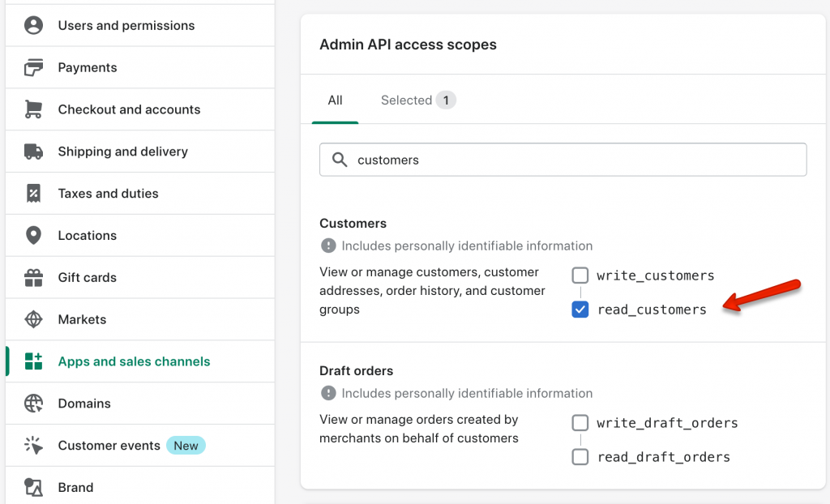Go to Locations settings
The image size is (830, 504).
click(x=139, y=235)
